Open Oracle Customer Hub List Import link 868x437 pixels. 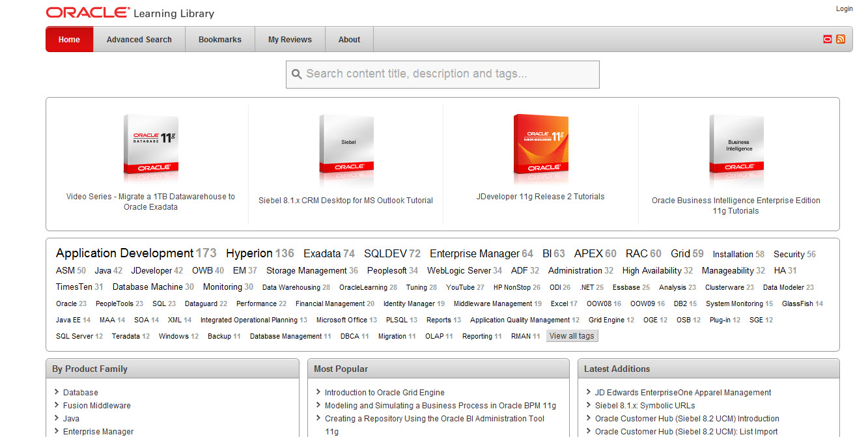click(686, 431)
